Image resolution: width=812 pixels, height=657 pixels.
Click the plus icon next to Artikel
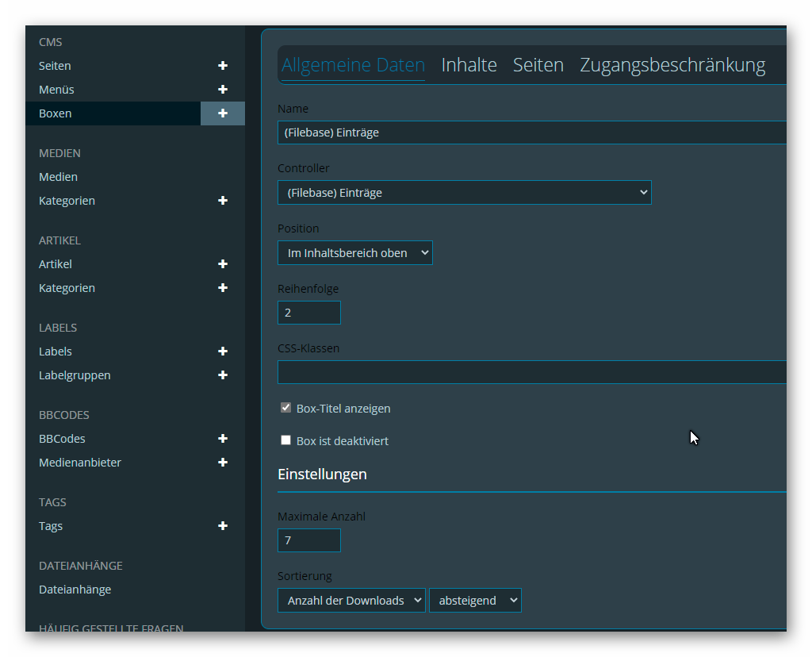tap(223, 264)
